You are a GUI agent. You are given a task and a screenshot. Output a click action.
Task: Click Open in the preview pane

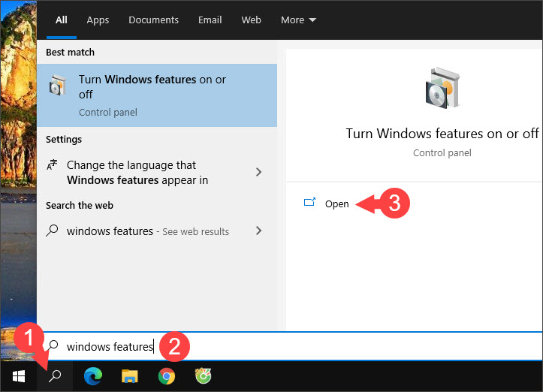[336, 204]
